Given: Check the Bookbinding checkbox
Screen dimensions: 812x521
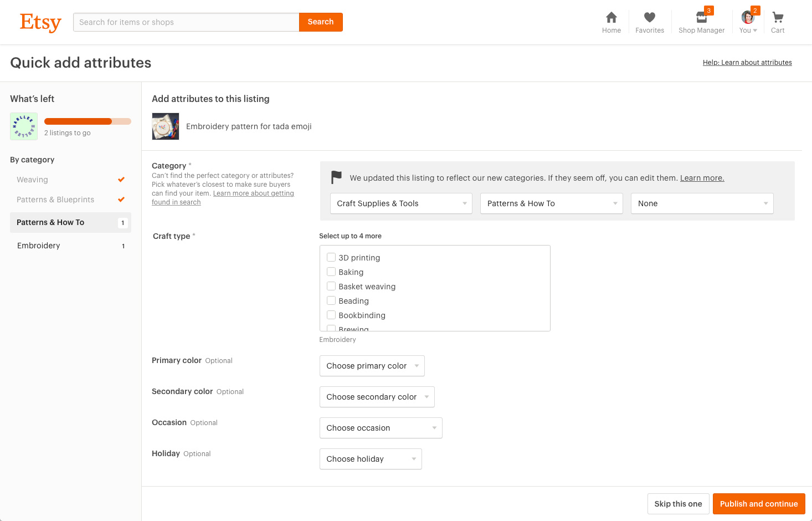Looking at the screenshot, I should [x=331, y=315].
